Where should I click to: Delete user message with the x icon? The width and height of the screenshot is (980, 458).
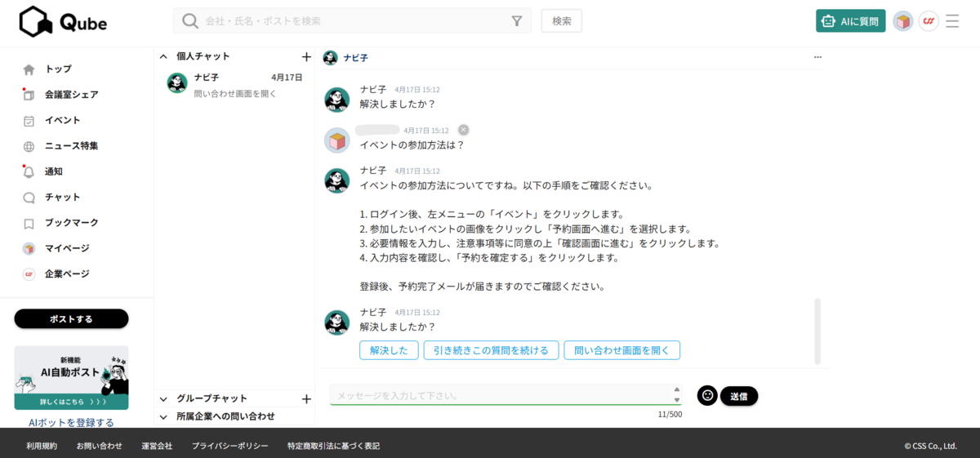click(463, 130)
